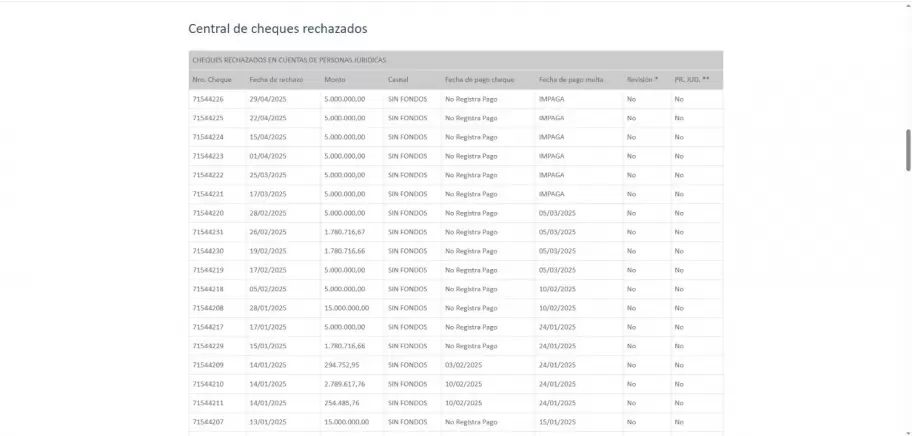Click the "Central de cheques rechazados" heading
The height and width of the screenshot is (436, 912).
pyautogui.click(x=277, y=28)
